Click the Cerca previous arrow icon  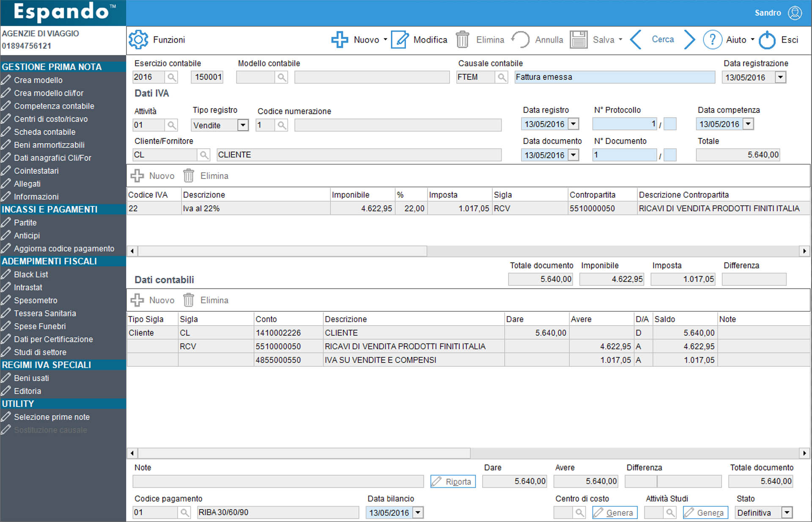click(x=636, y=40)
